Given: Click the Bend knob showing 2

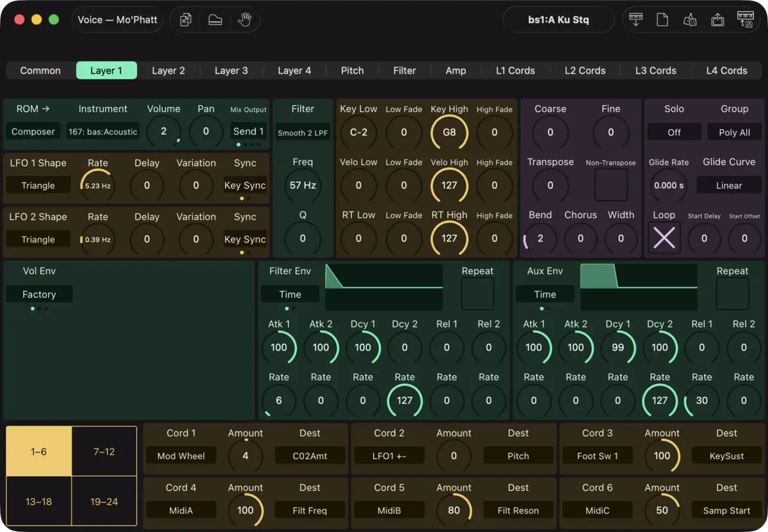Looking at the screenshot, I should [540, 238].
